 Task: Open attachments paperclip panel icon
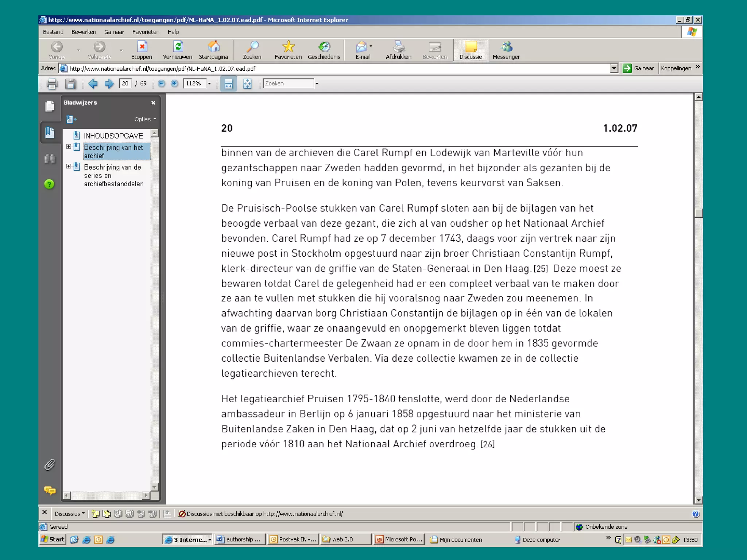[x=50, y=464]
